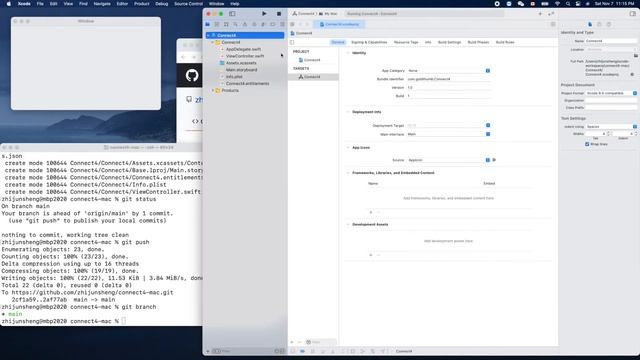This screenshot has height=360, width=640.
Task: Select AppDelegate.swift in navigator
Action: (x=243, y=49)
